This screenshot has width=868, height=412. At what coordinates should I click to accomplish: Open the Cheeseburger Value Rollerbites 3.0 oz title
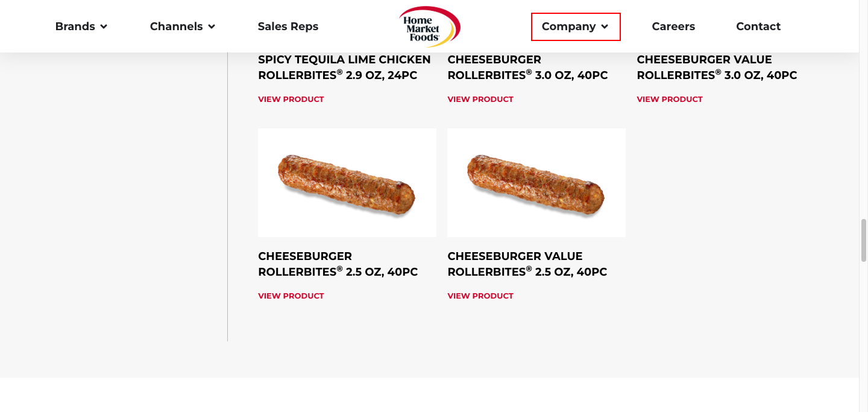tap(717, 68)
